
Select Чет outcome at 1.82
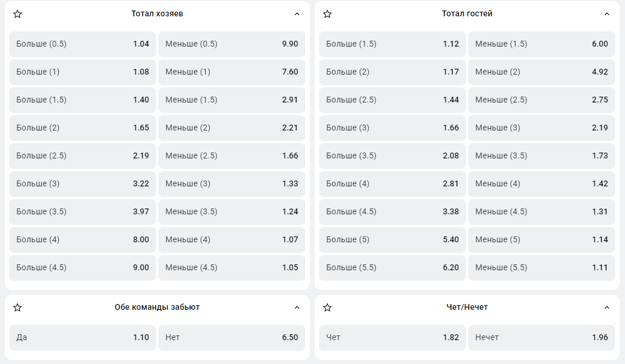(393, 338)
